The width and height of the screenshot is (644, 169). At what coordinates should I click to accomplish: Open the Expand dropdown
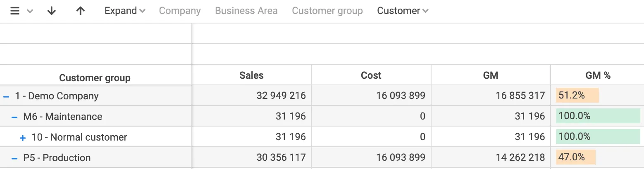[x=124, y=11]
